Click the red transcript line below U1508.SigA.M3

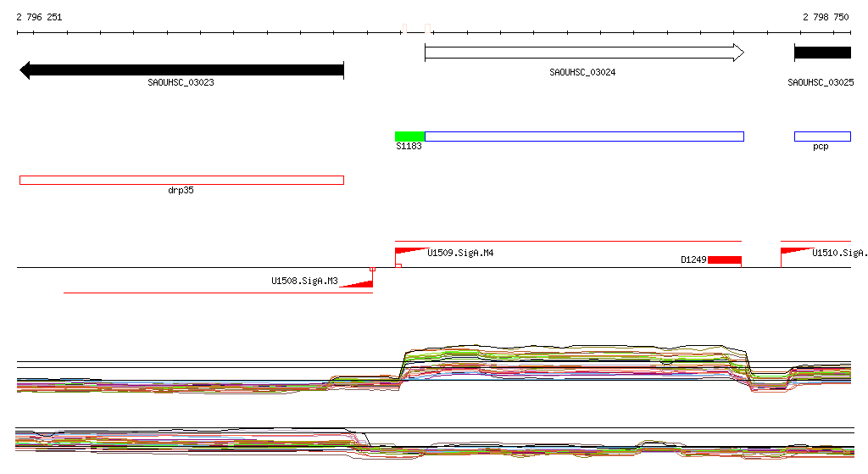(218, 293)
